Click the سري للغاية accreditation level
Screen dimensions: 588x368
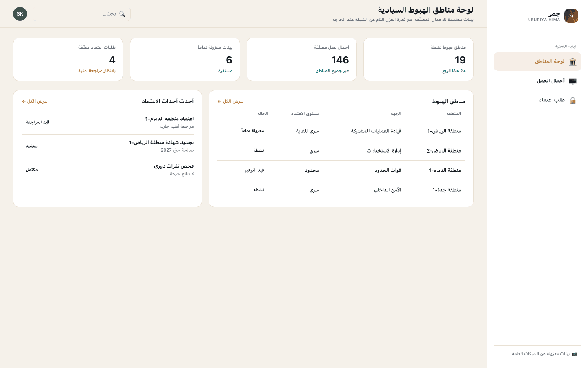pos(308,131)
